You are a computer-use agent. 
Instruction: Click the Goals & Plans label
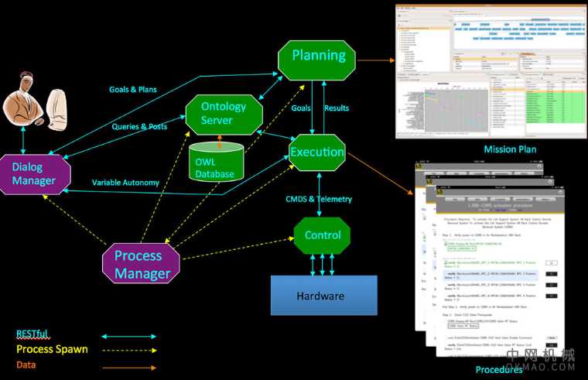pos(132,89)
